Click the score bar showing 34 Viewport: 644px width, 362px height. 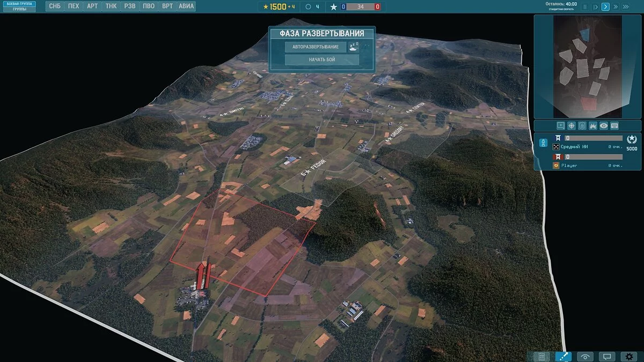(360, 6)
